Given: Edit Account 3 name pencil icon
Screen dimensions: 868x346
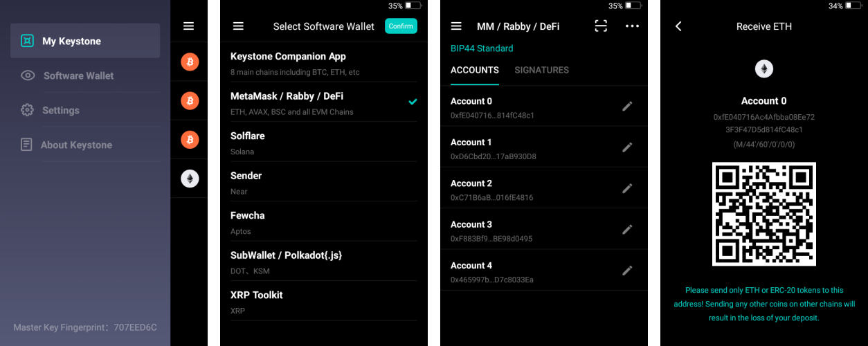Looking at the screenshot, I should click(x=627, y=229).
